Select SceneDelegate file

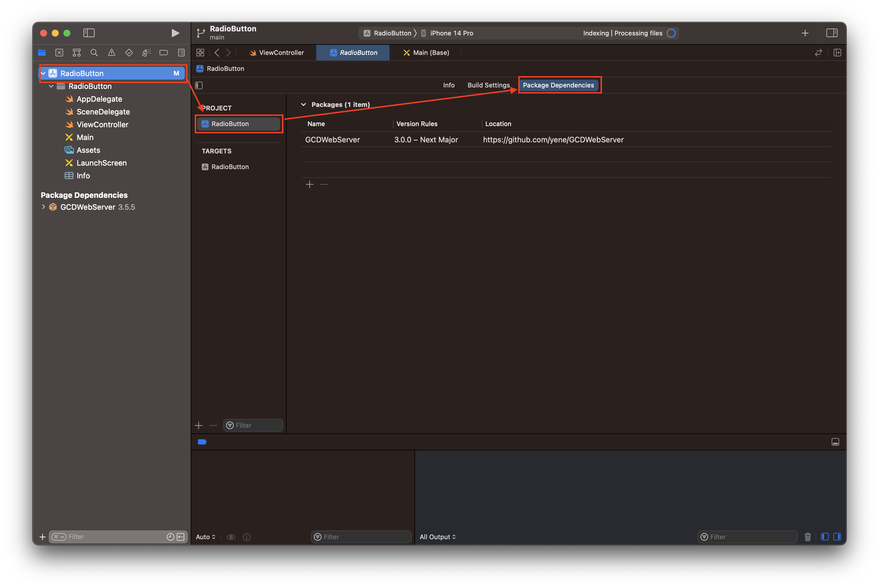tap(98, 112)
